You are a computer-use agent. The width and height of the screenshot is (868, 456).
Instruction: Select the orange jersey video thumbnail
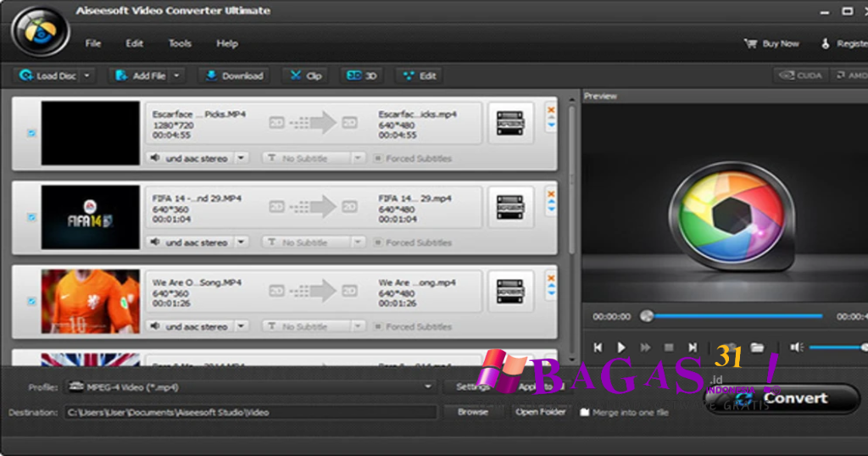pyautogui.click(x=90, y=301)
